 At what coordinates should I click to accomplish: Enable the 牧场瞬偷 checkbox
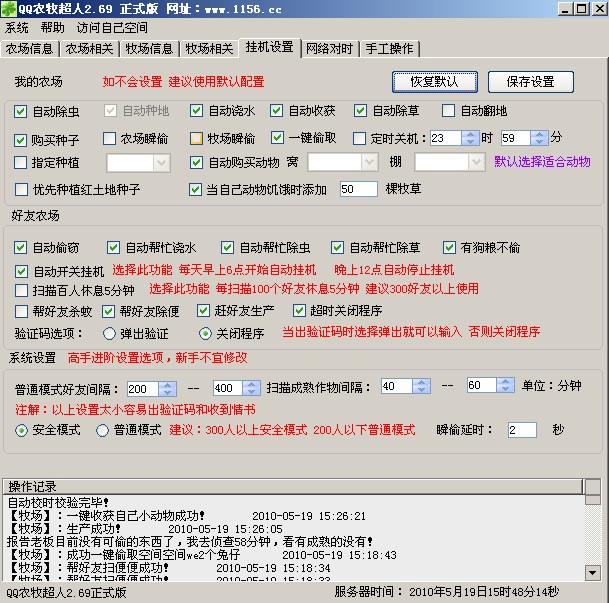pos(197,138)
